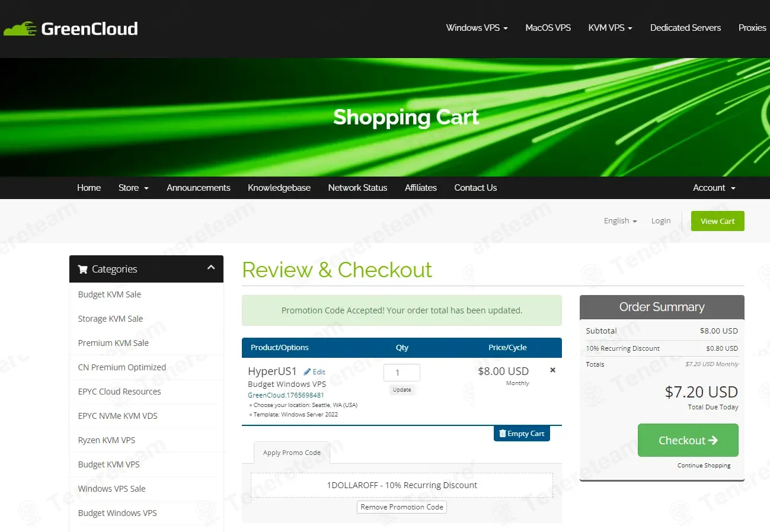The width and height of the screenshot is (770, 532).
Task: Go to Contact Us
Action: click(475, 188)
